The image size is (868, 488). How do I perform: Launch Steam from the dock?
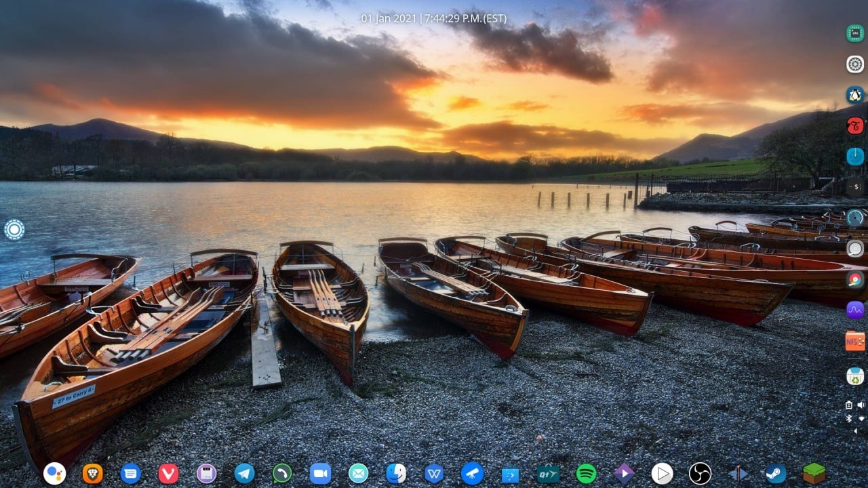[x=776, y=473]
